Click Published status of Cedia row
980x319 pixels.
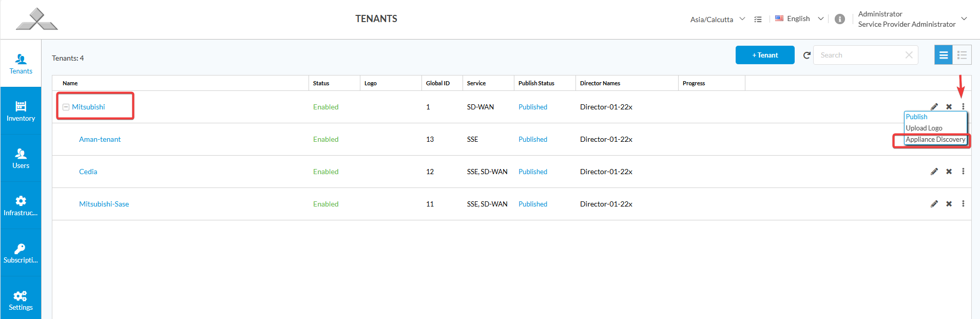(533, 172)
